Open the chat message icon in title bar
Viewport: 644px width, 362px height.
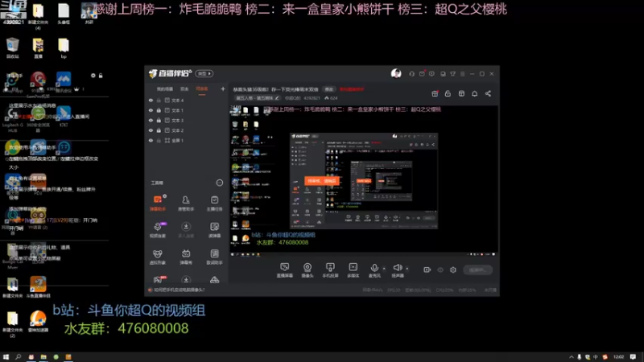click(431, 74)
